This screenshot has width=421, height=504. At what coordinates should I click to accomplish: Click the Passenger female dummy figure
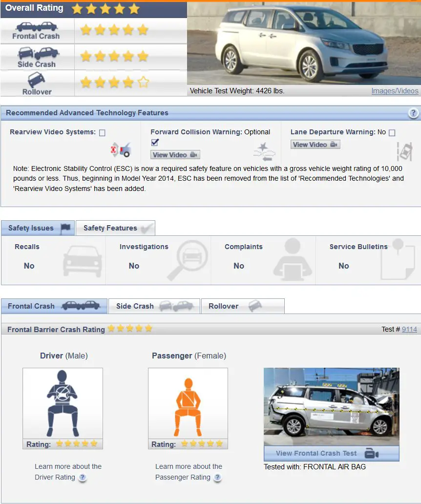click(188, 407)
